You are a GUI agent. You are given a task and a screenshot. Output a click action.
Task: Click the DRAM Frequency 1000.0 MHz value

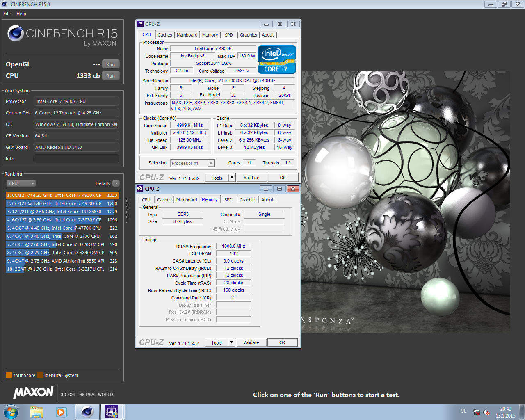click(x=234, y=247)
